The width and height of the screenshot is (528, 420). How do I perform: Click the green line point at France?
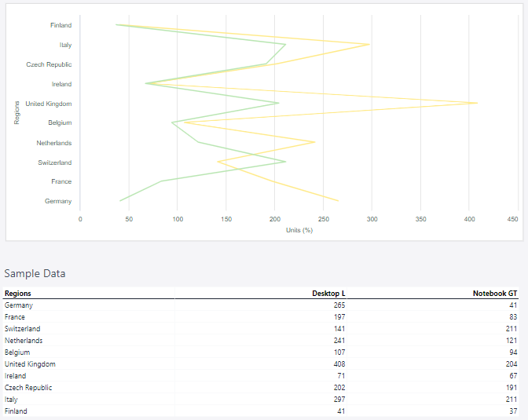coord(161,181)
